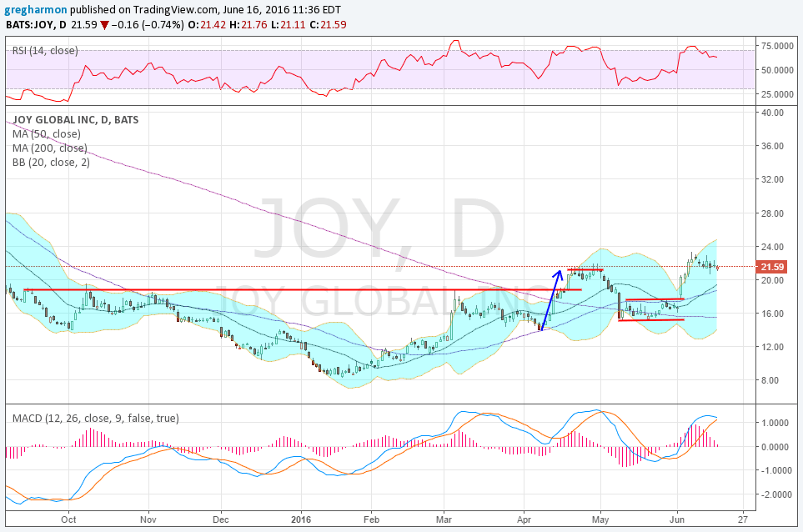Viewport: 803px width, 532px height.
Task: Click the Dec date label on time axis
Action: [x=221, y=519]
